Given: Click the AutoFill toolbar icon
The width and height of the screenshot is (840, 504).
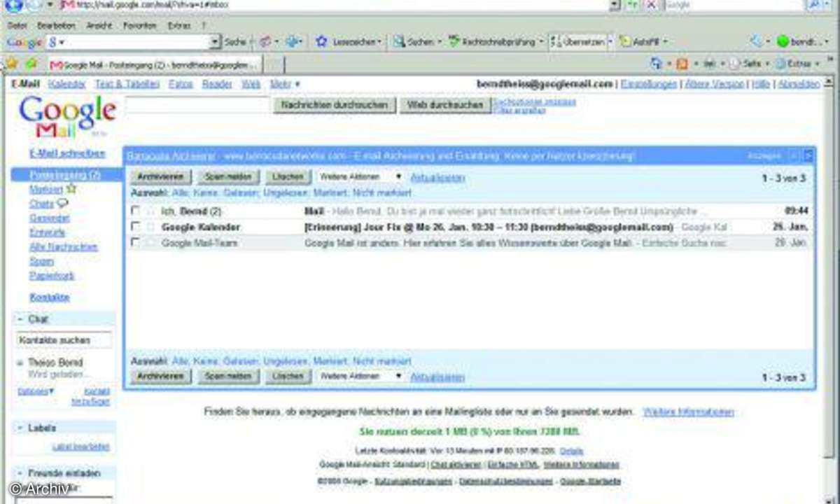Looking at the screenshot, I should (x=625, y=41).
